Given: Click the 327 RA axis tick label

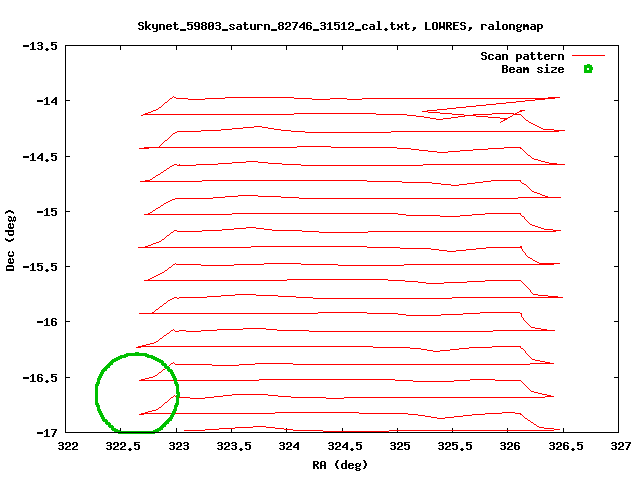Looking at the screenshot, I should coord(621,446).
